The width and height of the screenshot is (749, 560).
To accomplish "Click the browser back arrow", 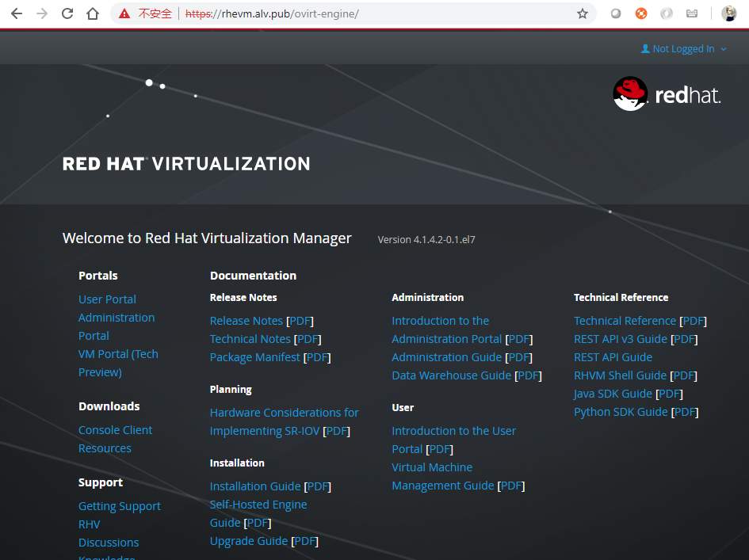I will 17,13.
